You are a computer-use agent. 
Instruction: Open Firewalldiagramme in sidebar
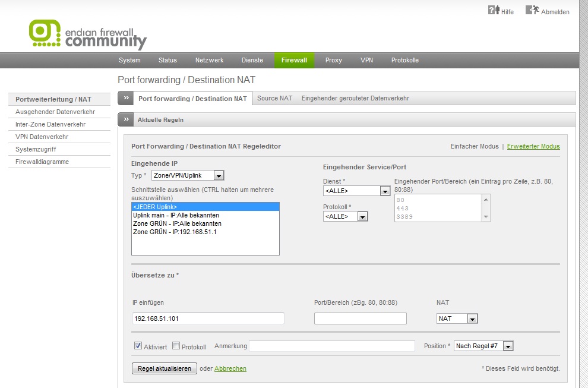pos(59,162)
